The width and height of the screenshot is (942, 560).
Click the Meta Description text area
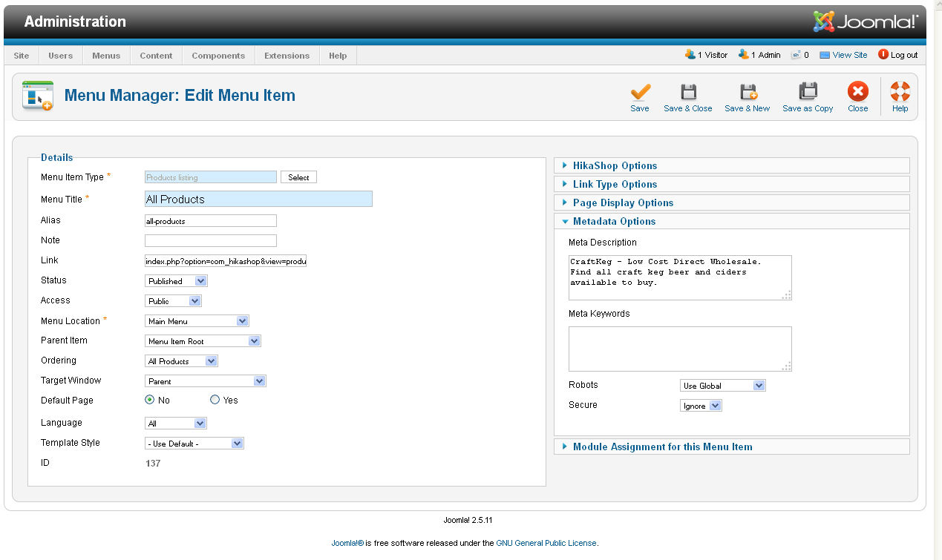[x=680, y=277]
